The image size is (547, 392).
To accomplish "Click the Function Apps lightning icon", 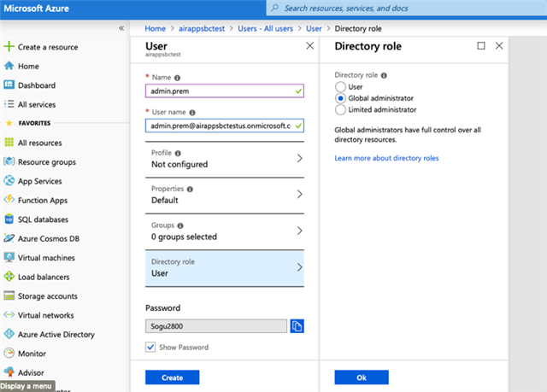I will coord(9,200).
